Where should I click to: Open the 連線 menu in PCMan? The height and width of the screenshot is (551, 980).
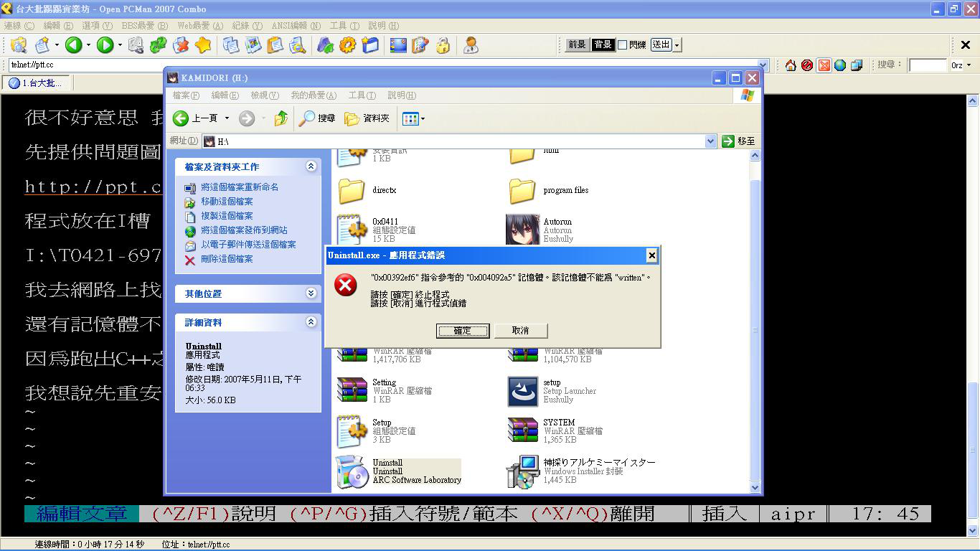pyautogui.click(x=19, y=26)
